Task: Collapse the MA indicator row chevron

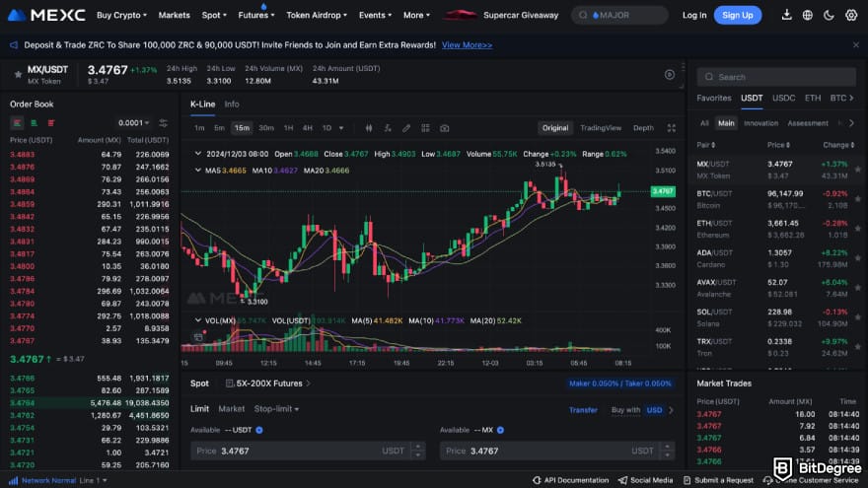Action: [198, 171]
